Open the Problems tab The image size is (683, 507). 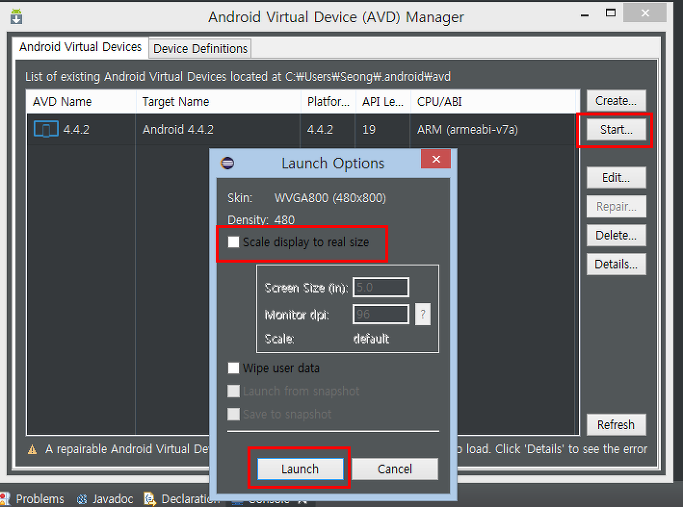coord(33,499)
